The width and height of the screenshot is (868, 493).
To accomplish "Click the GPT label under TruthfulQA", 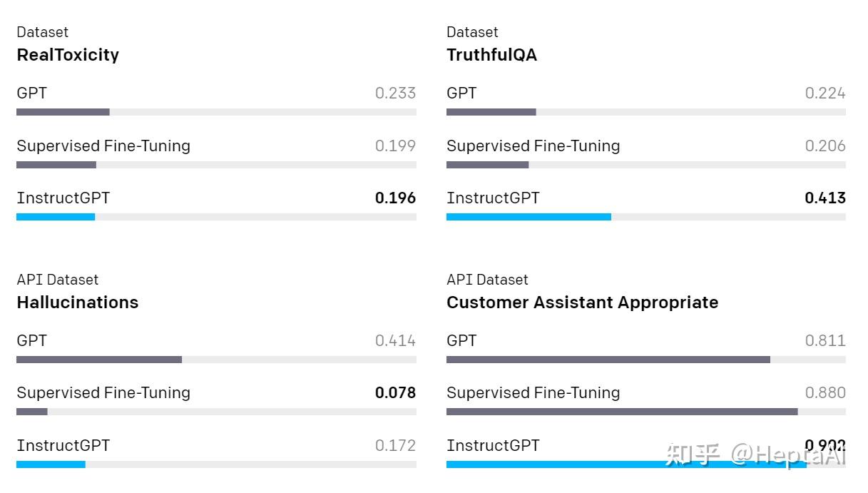I will [461, 93].
